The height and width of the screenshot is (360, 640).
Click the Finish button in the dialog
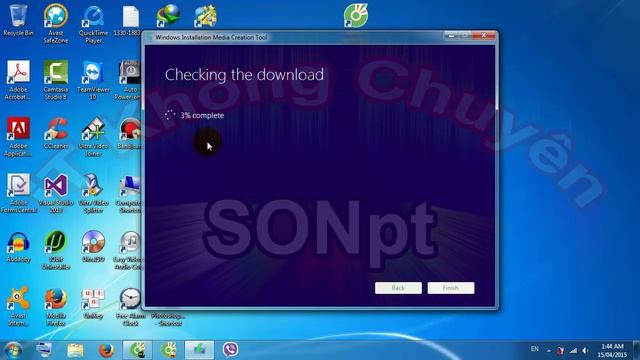(451, 288)
